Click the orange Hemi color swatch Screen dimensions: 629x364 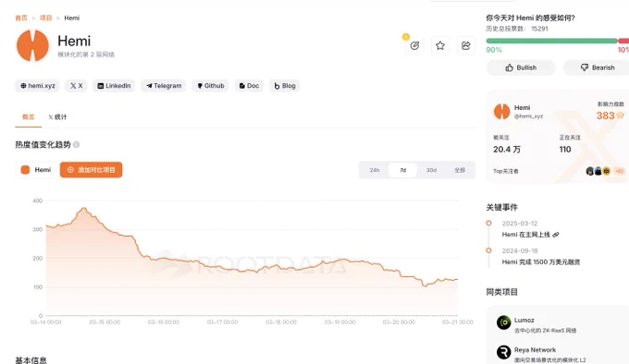pyautogui.click(x=25, y=170)
